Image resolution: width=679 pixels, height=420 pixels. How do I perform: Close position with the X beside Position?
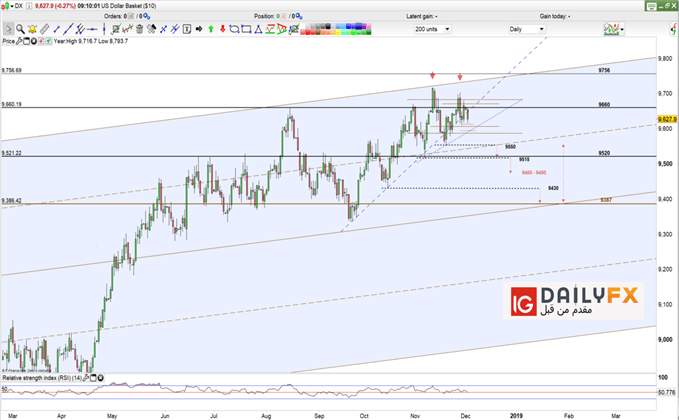coord(284,16)
